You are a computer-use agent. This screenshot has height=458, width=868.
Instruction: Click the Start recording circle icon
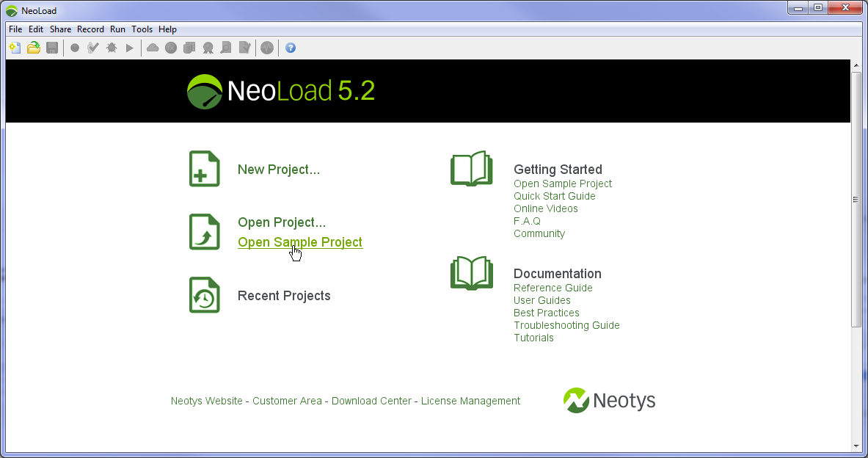[x=75, y=48]
